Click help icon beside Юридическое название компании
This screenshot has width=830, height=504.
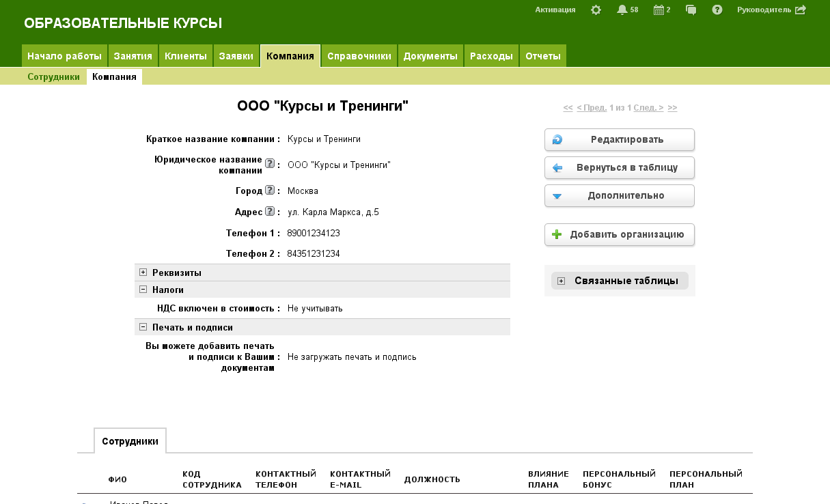click(270, 163)
